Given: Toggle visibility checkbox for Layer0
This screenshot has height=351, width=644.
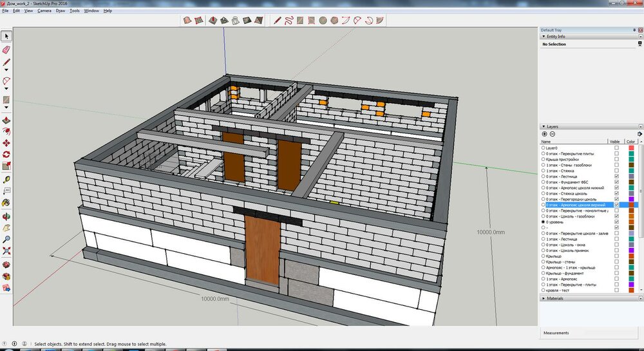Looking at the screenshot, I should point(616,147).
